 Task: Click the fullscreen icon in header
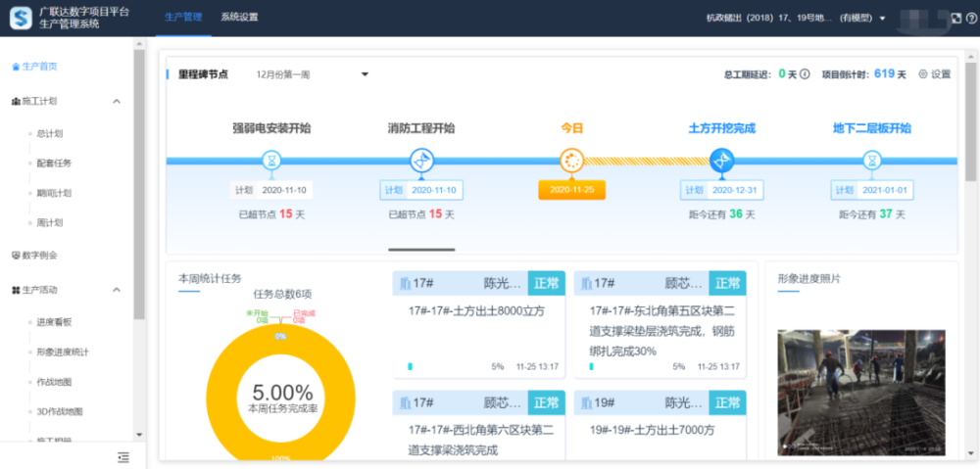coord(955,18)
